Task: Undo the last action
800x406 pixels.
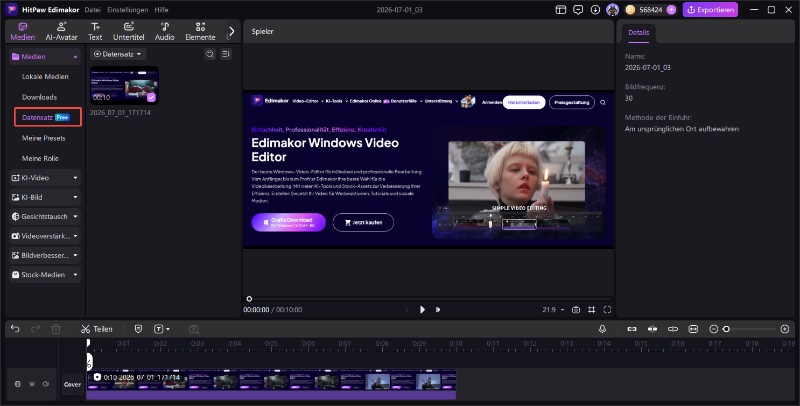Action: (x=15, y=329)
